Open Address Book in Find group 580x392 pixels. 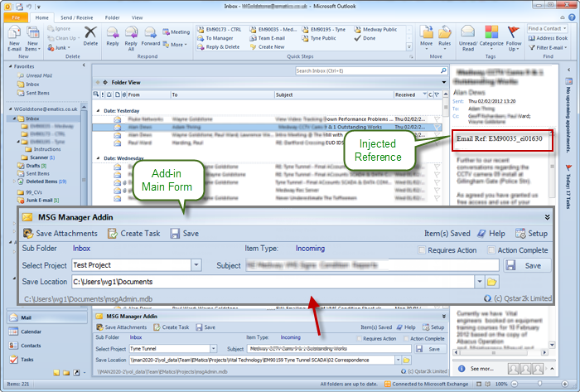tap(548, 38)
